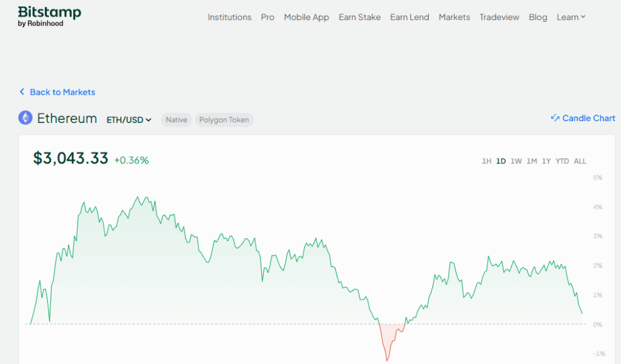
Task: Select the YTD range
Action: pos(562,161)
